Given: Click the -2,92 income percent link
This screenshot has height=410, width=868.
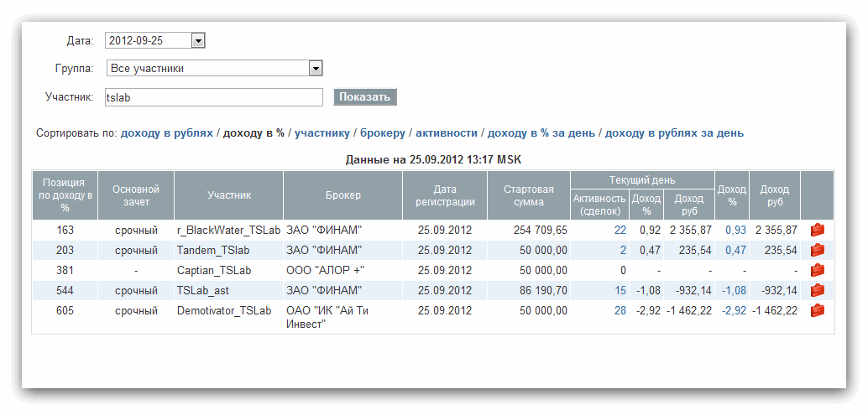Looking at the screenshot, I should coord(735,310).
